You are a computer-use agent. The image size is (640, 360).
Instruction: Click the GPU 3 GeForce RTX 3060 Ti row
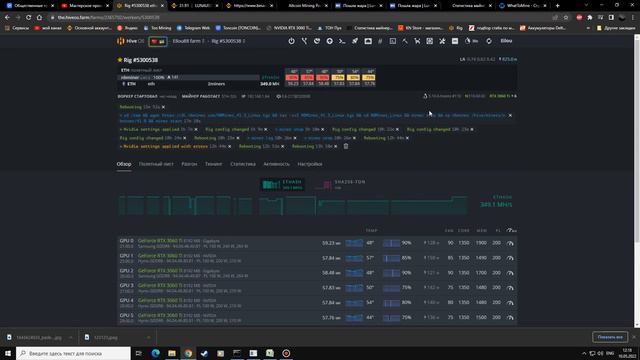point(317,288)
